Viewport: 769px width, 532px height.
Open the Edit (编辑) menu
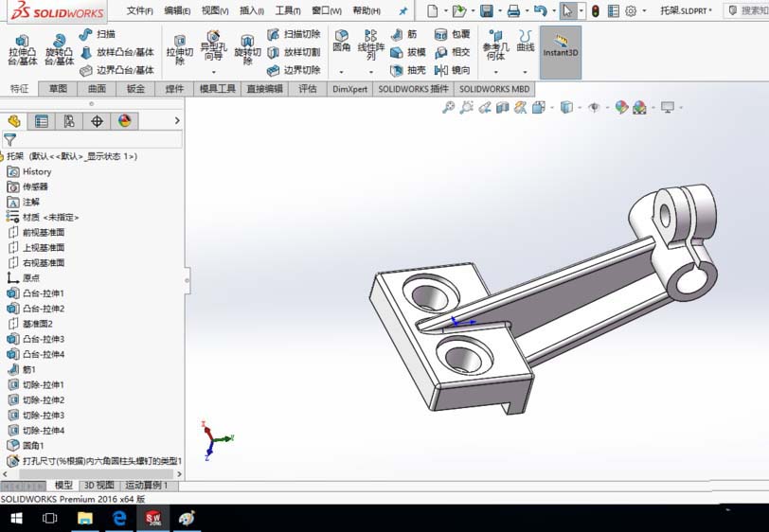pyautogui.click(x=177, y=10)
